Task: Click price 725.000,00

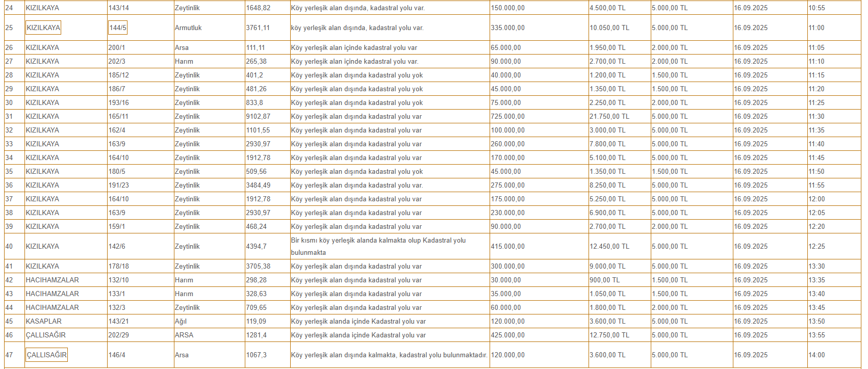Action: coord(507,116)
